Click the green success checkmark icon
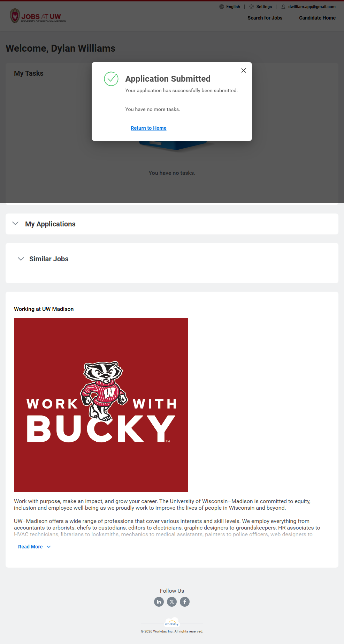 click(111, 79)
